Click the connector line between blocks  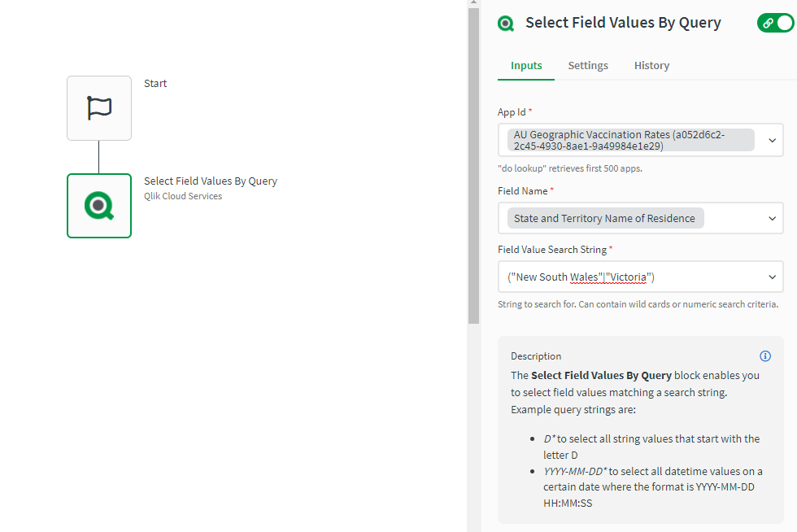(x=99, y=157)
